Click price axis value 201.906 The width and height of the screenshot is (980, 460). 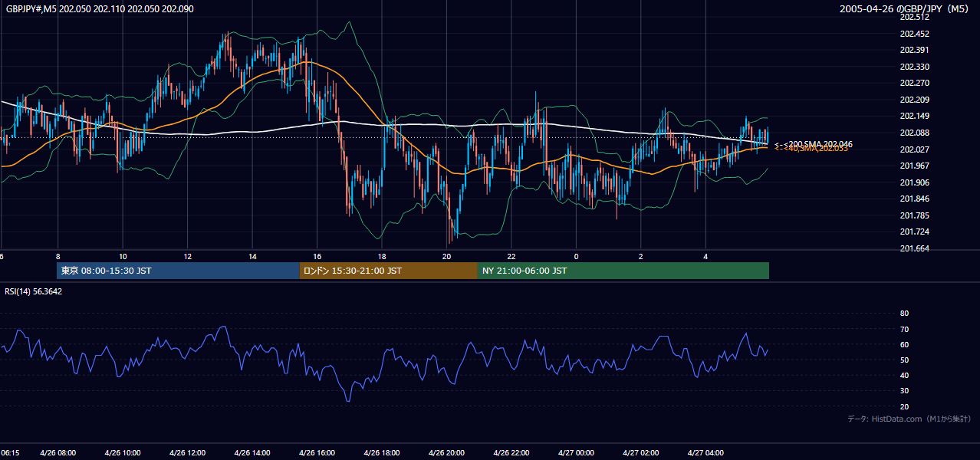915,182
